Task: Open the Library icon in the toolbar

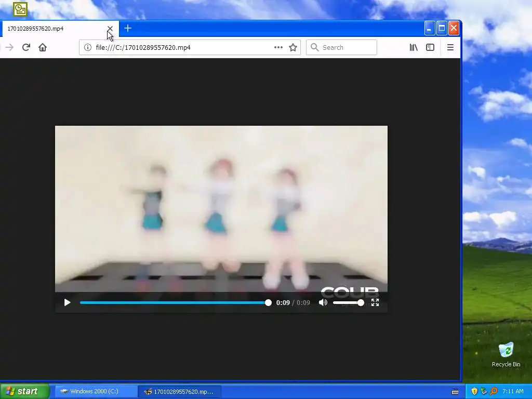Action: pyautogui.click(x=414, y=47)
